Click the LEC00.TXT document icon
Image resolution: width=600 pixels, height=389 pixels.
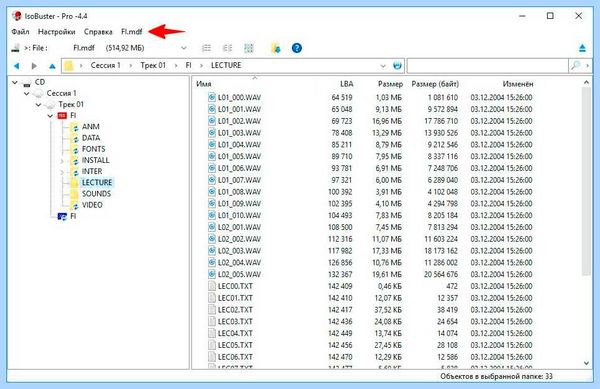pos(212,286)
